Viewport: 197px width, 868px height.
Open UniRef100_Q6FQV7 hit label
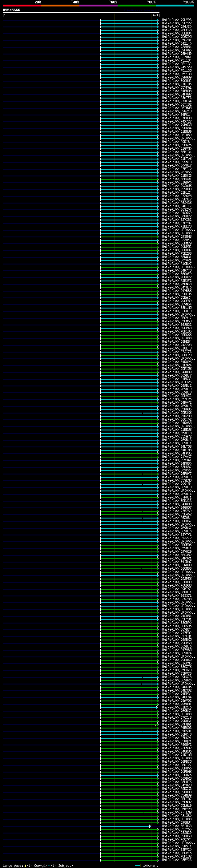(x=177, y=474)
